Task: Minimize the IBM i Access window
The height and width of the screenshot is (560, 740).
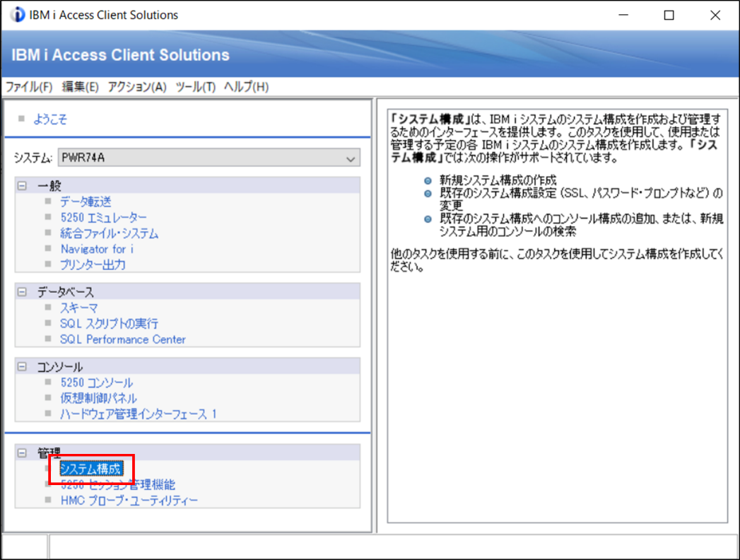Action: (623, 15)
